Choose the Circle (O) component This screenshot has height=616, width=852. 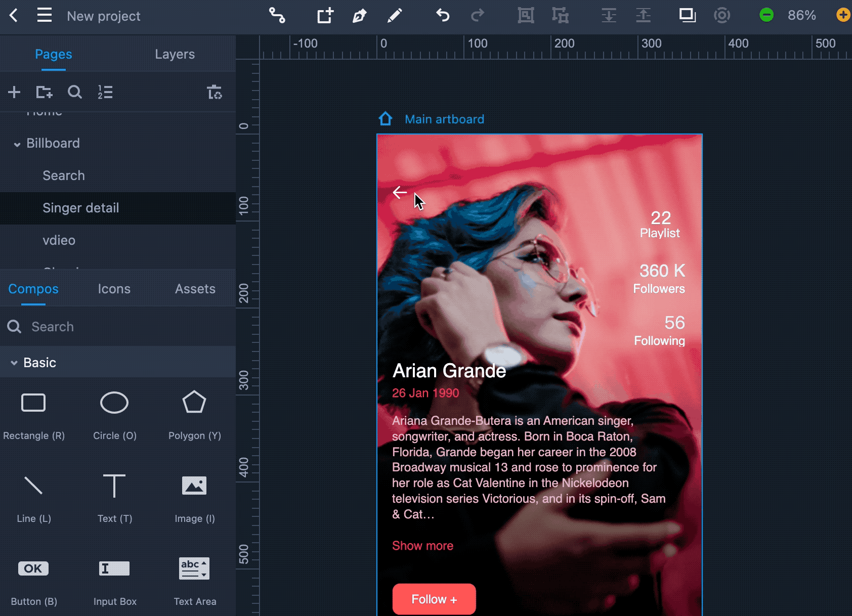[115, 416]
